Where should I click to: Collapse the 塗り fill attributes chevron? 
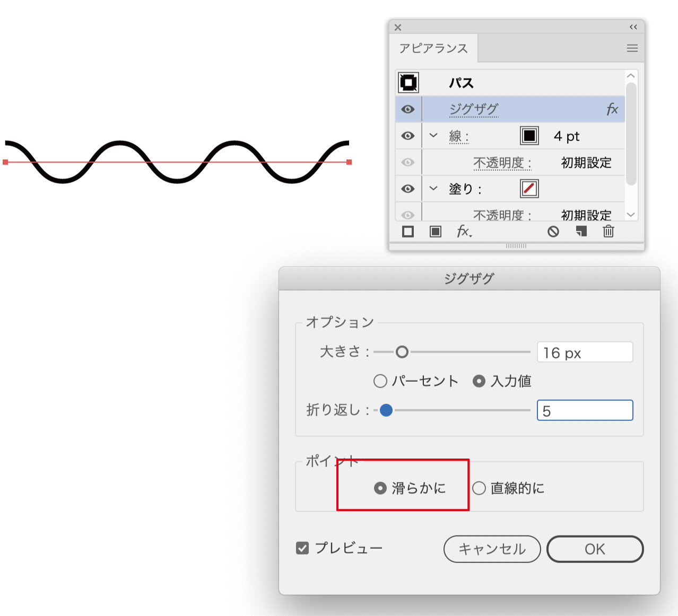(x=433, y=188)
